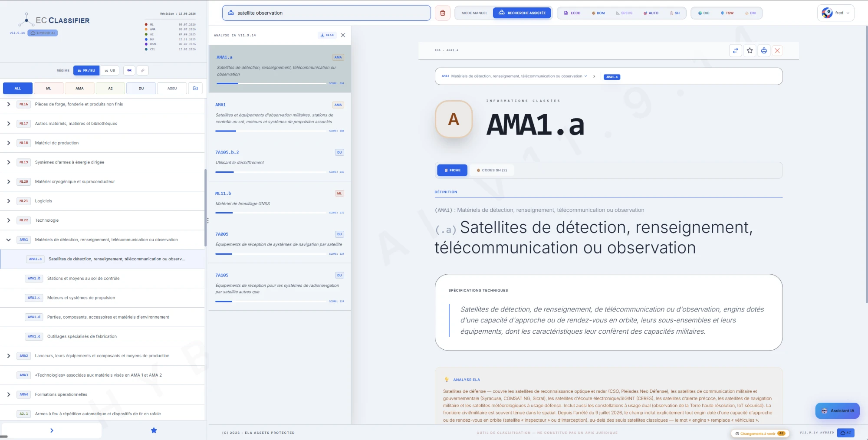Viewport: 868px width, 440px height.
Task: Open the AUTO tool
Action: click(x=651, y=13)
